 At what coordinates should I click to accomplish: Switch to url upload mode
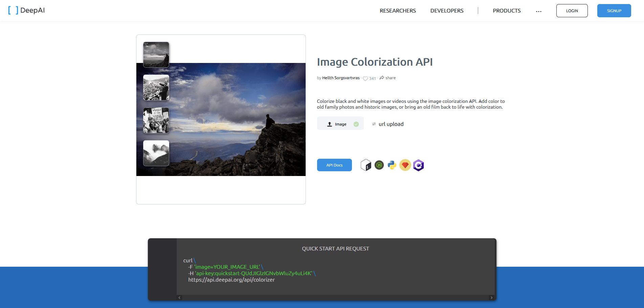(388, 124)
